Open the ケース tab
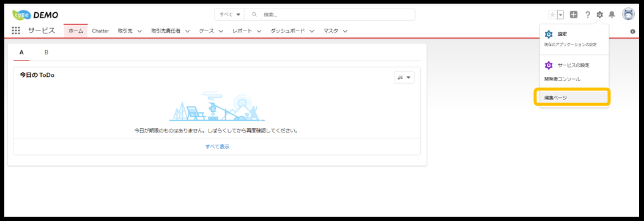The height and width of the screenshot is (221, 644). (x=207, y=31)
